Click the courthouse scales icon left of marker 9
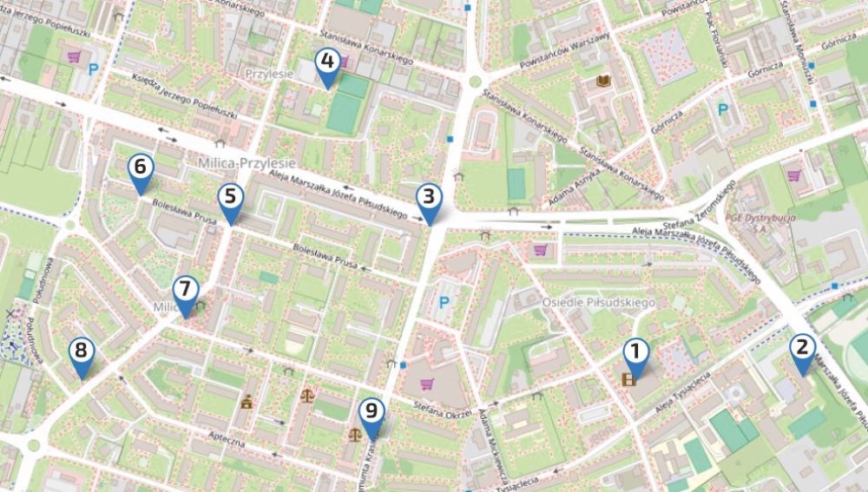This screenshot has width=868, height=492. (354, 431)
